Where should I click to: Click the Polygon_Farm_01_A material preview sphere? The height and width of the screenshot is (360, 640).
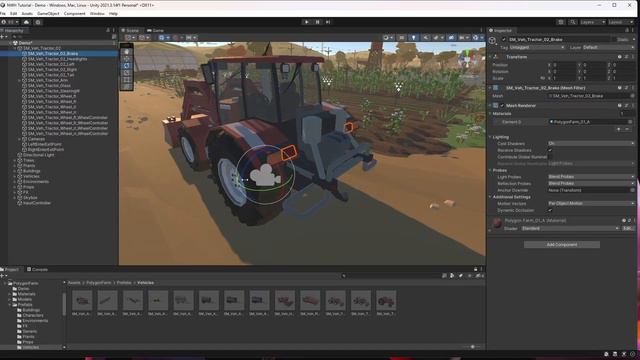(x=497, y=223)
